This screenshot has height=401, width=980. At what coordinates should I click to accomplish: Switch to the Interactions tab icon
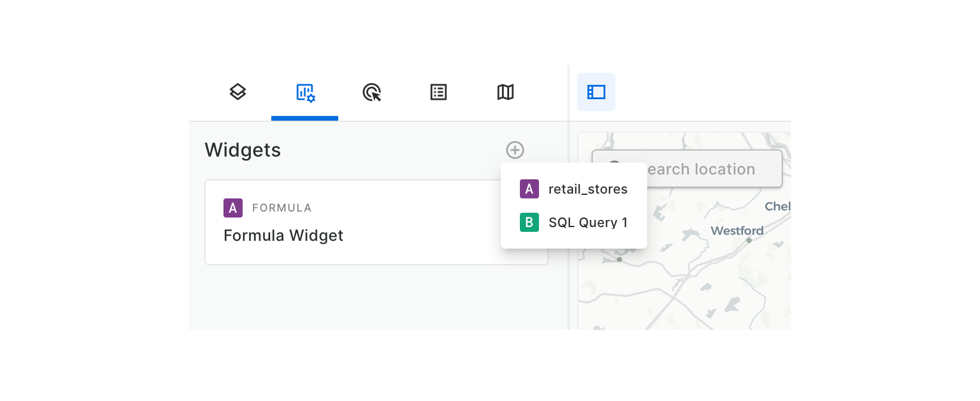coord(372,93)
